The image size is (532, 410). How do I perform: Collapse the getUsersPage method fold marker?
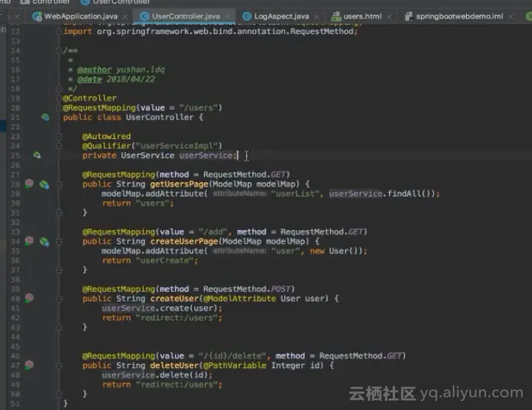[58, 184]
